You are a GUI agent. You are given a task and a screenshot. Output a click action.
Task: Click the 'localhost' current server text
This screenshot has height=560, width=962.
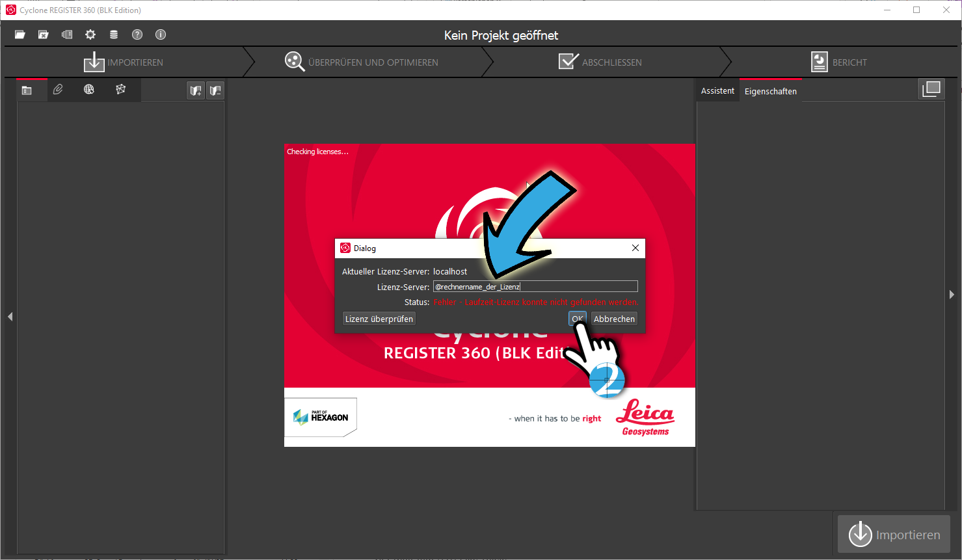pyautogui.click(x=450, y=272)
